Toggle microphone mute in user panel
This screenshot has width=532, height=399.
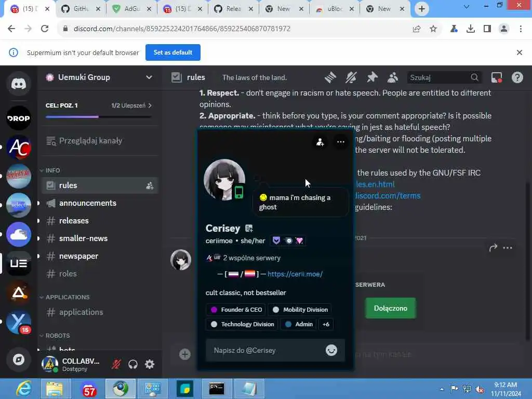(x=116, y=364)
